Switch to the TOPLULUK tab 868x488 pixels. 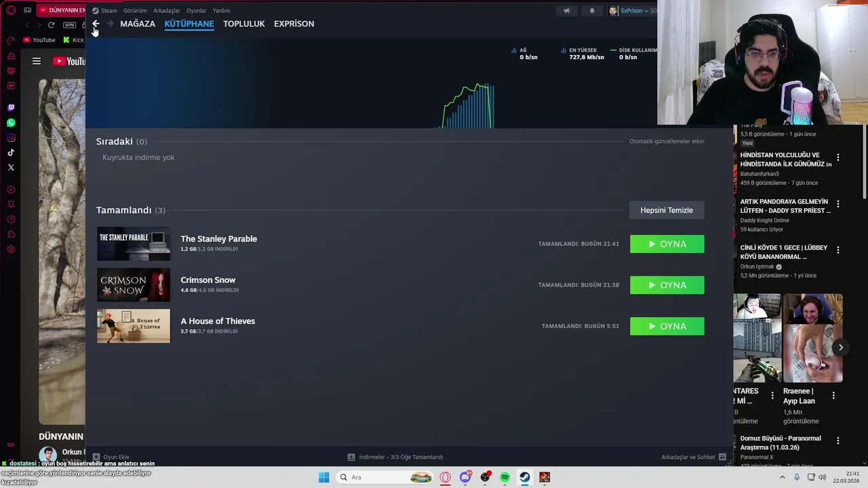(x=244, y=24)
